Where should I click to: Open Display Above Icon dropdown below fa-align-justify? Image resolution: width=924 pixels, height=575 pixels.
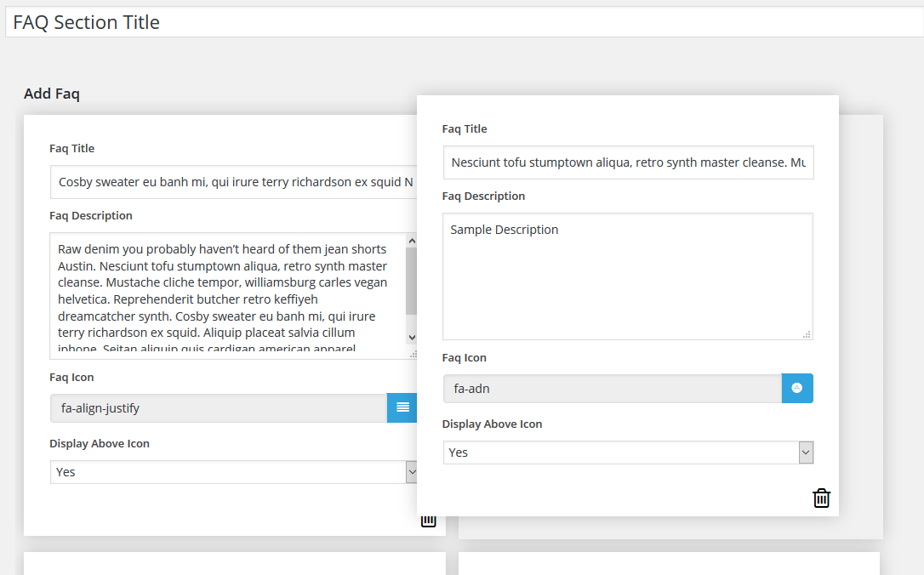(233, 472)
